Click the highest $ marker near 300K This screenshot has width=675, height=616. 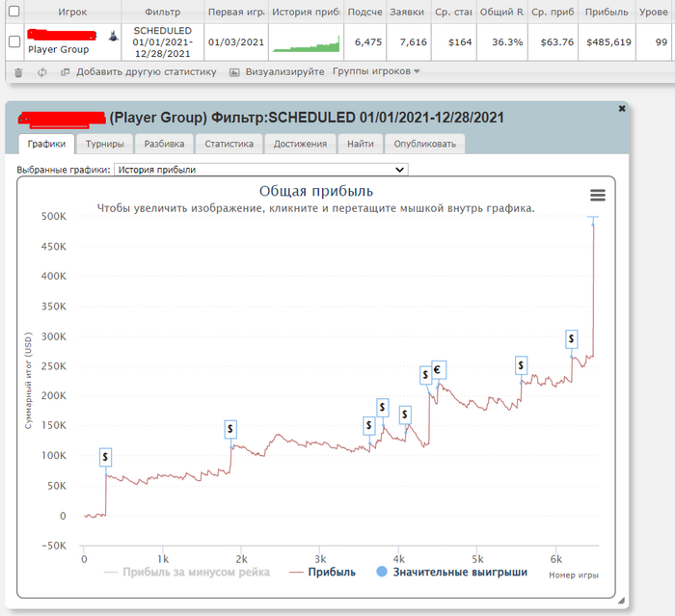pos(571,338)
